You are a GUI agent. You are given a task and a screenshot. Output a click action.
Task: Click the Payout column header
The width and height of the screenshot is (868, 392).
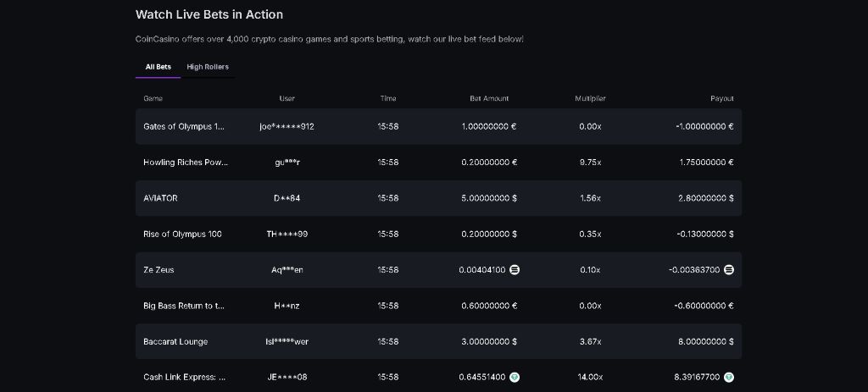(721, 99)
